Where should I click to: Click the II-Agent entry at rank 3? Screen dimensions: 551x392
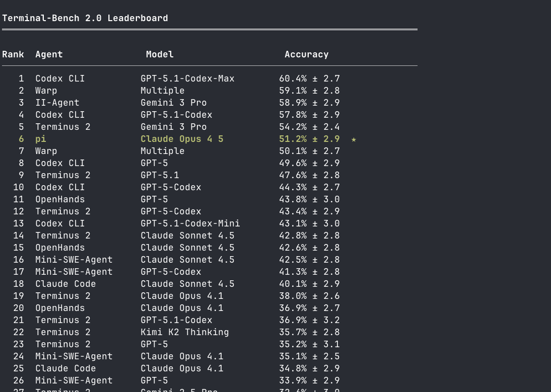[57, 103]
